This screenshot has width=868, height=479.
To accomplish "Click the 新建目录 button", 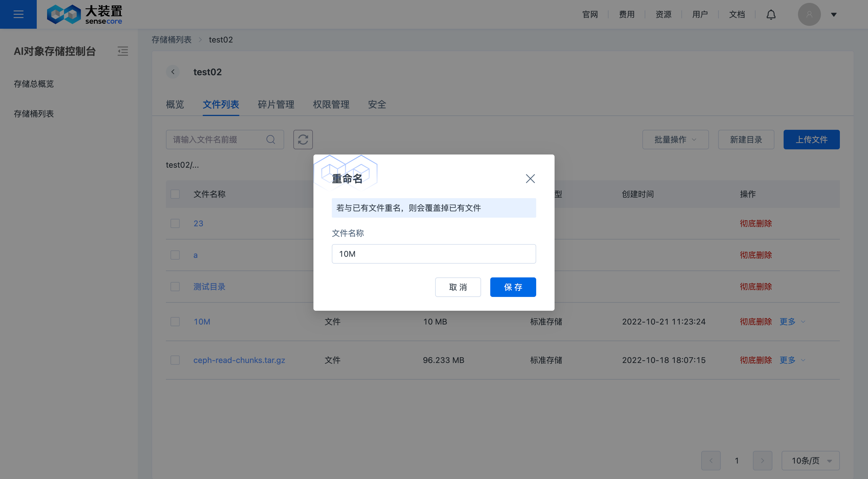I will point(746,140).
